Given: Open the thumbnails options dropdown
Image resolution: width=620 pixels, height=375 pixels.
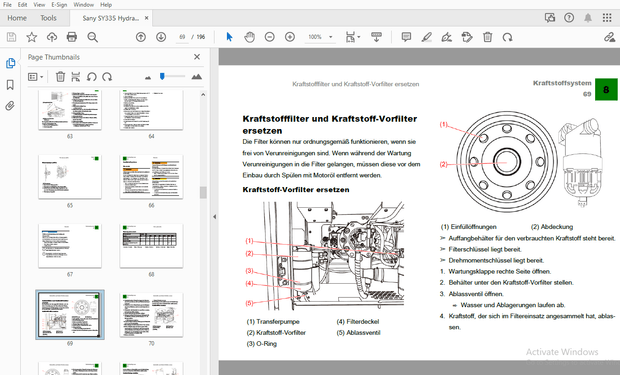Looking at the screenshot, I should coord(35,77).
